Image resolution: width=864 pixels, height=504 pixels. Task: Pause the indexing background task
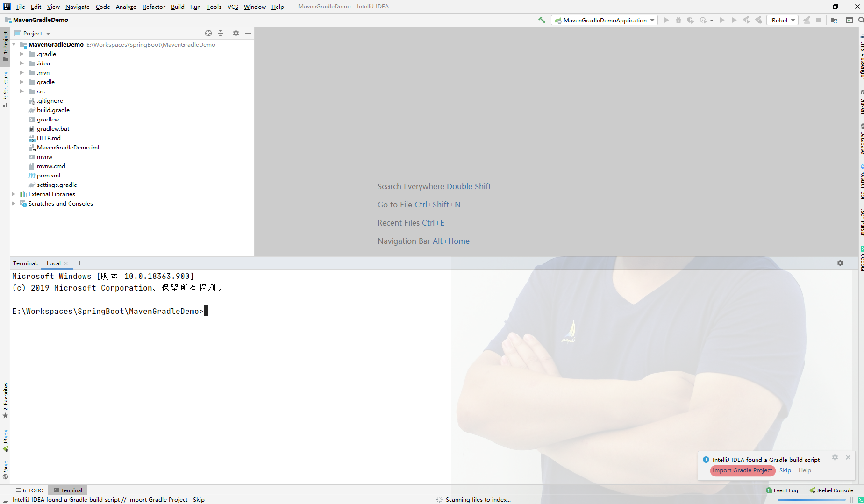pos(851,499)
